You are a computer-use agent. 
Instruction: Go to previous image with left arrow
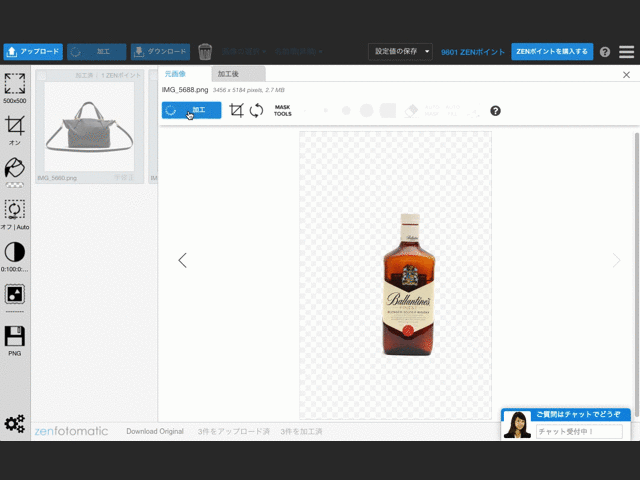click(182, 260)
